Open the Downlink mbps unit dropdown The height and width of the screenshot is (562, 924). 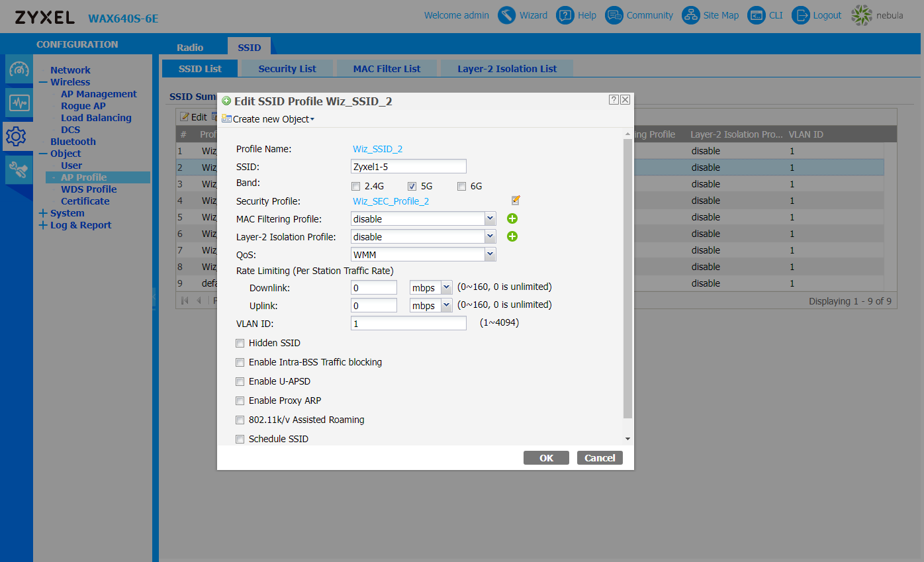tap(445, 287)
